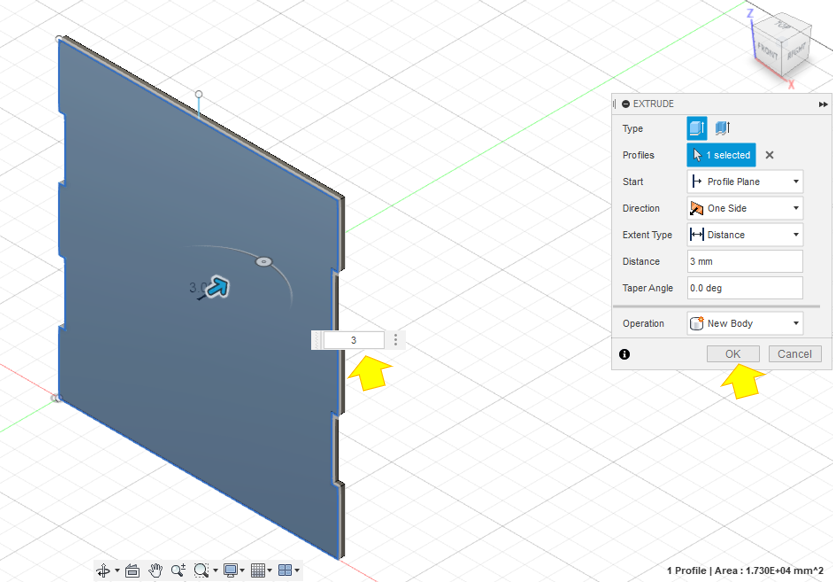The height and width of the screenshot is (583, 833).
Task: Clear profile selection with the X
Action: coord(769,155)
